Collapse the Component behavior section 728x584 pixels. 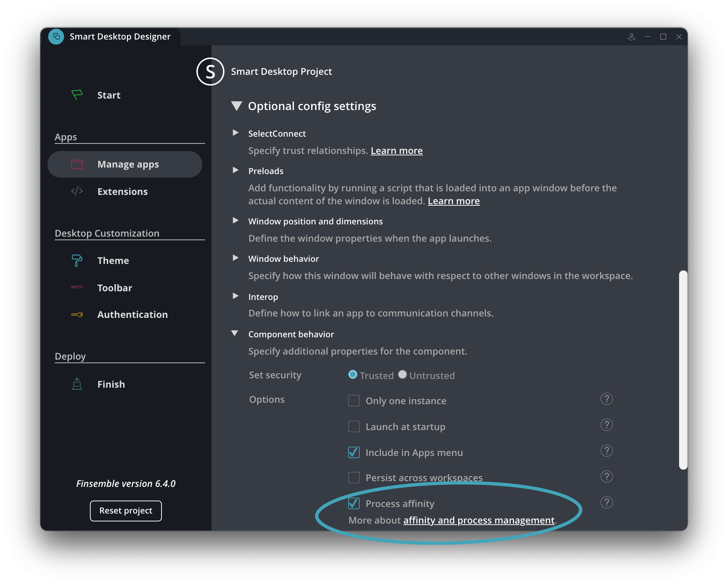235,333
